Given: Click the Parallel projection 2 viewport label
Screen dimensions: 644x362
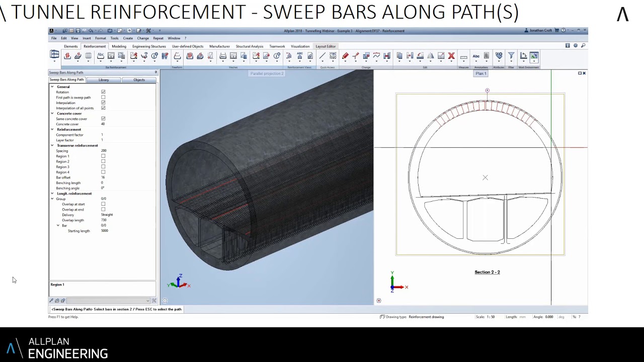Looking at the screenshot, I should click(267, 73).
